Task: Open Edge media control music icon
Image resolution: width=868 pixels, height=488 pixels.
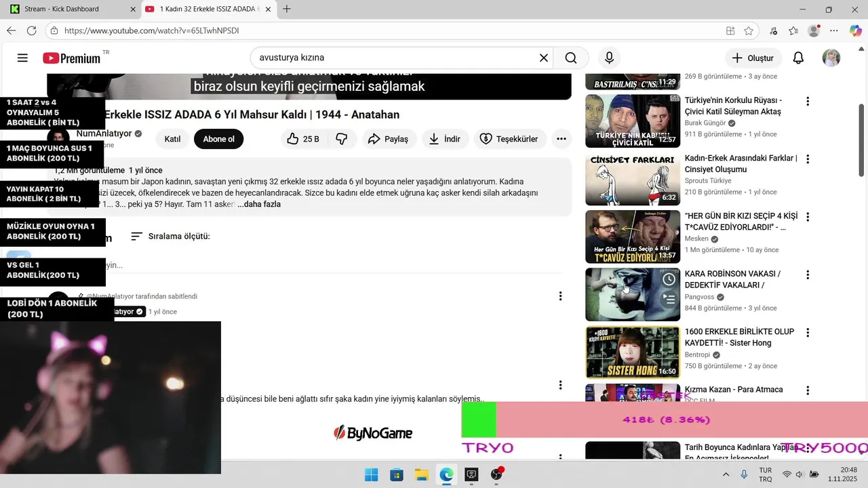Action: (774, 30)
